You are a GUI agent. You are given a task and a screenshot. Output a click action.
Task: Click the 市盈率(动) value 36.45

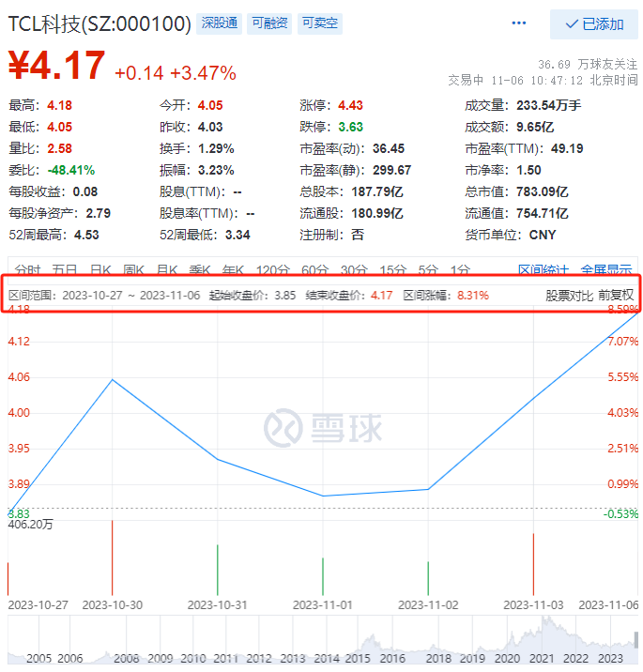point(389,148)
